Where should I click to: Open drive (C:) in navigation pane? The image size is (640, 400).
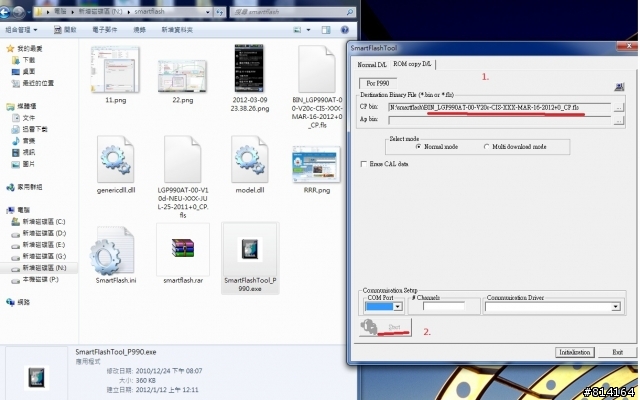[38, 222]
